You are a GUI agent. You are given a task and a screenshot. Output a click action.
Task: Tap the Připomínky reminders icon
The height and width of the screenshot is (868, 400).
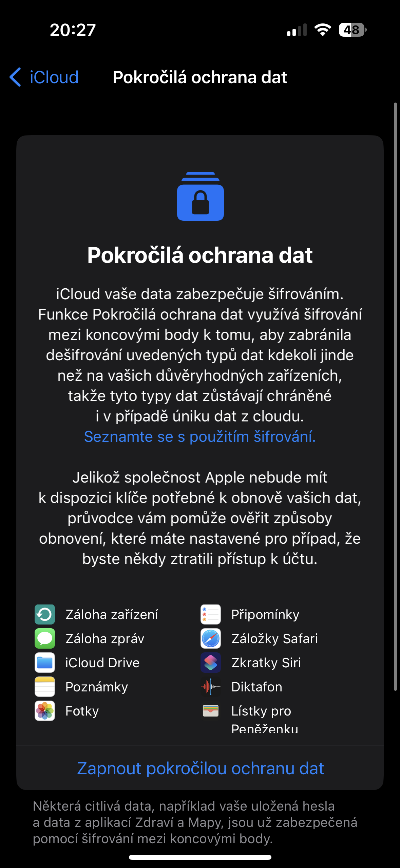(211, 614)
